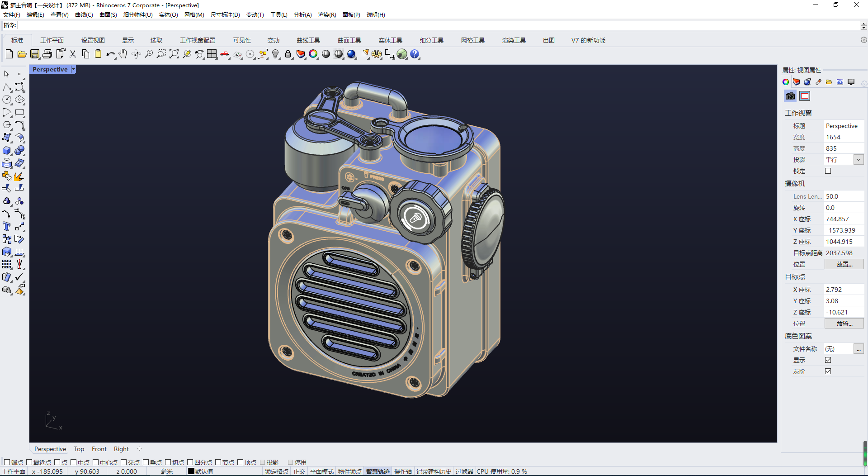This screenshot has width=868, height=476.
Task: Click the camera viewport properties icon
Action: click(x=790, y=96)
